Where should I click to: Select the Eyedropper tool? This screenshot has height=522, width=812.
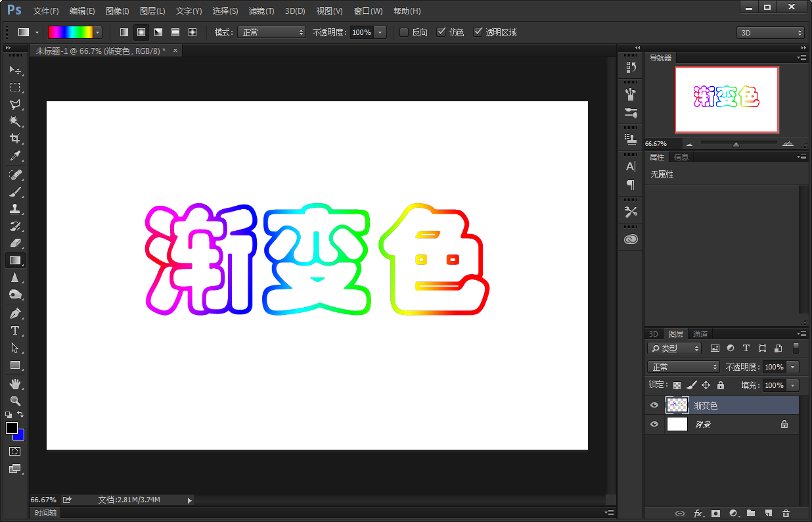click(14, 156)
